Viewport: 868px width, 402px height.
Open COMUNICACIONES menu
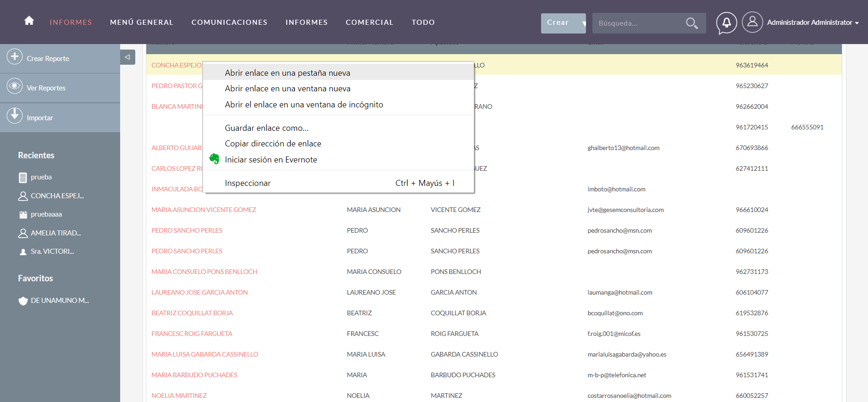click(229, 22)
